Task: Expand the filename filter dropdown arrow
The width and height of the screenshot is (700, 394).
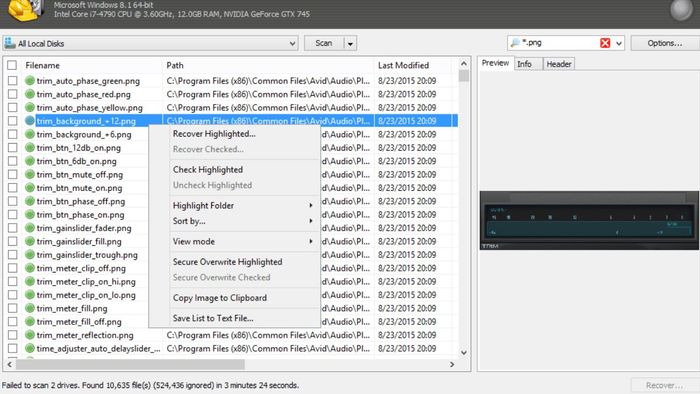Action: [619, 43]
